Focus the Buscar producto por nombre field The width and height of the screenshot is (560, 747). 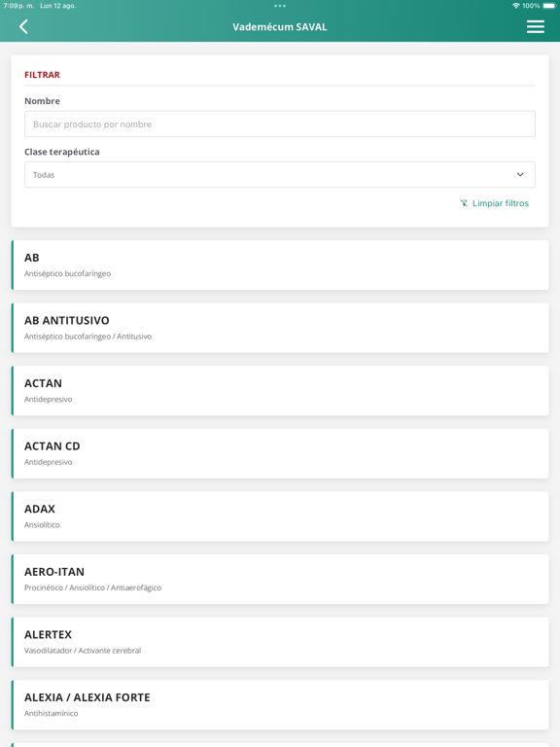[x=280, y=124]
